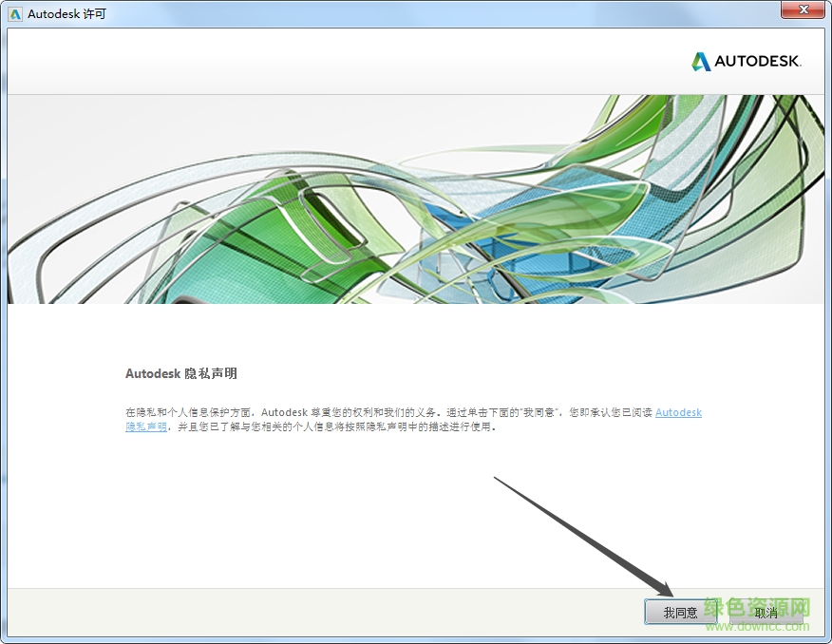The image size is (832, 644).
Task: Click the abstract ribbon banner image
Action: pyautogui.click(x=416, y=198)
